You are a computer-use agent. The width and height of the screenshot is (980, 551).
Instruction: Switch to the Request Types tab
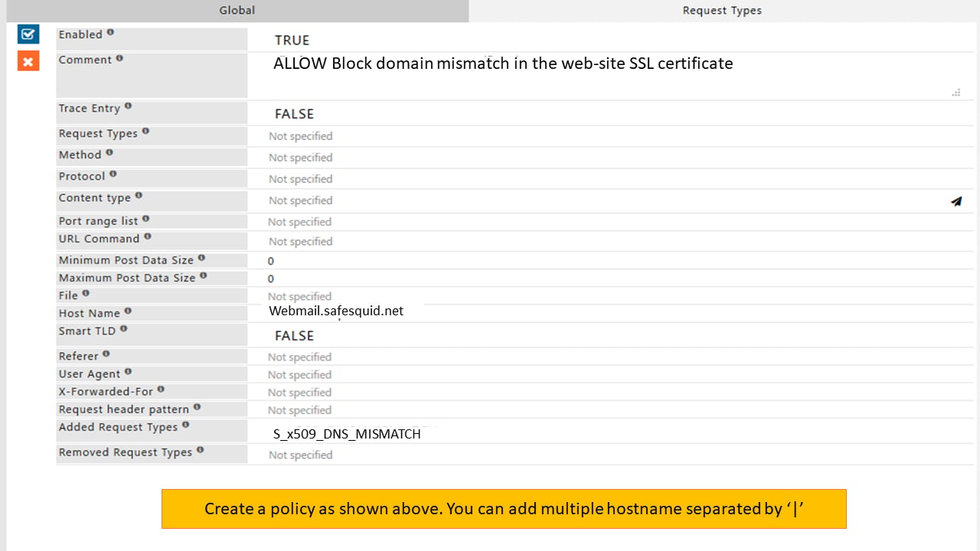point(722,11)
